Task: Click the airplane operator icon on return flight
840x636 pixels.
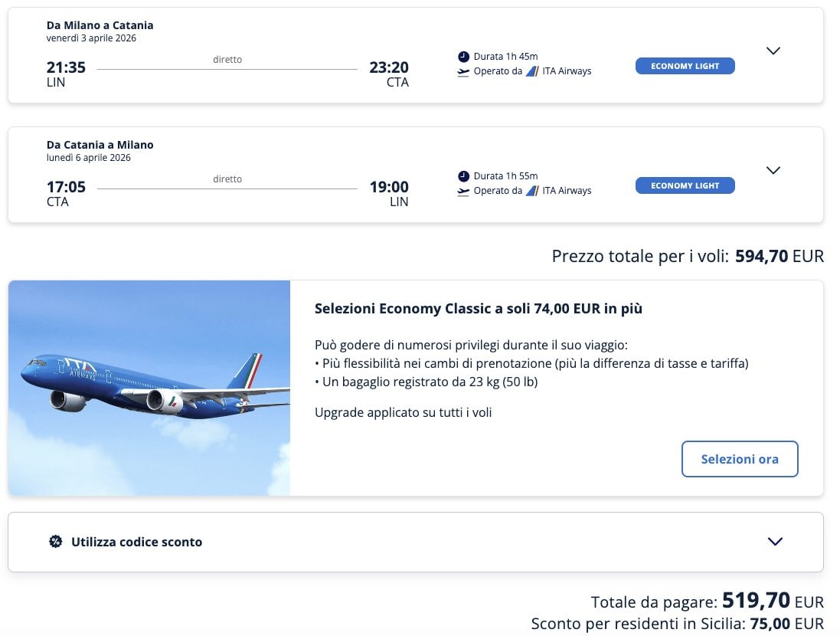Action: [463, 192]
